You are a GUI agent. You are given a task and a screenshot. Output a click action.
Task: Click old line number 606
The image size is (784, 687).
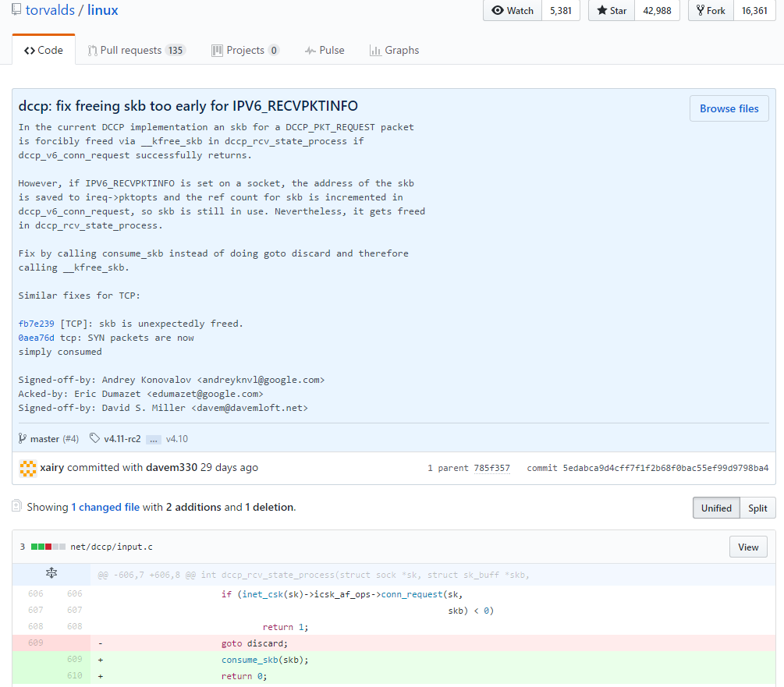pyautogui.click(x=36, y=593)
